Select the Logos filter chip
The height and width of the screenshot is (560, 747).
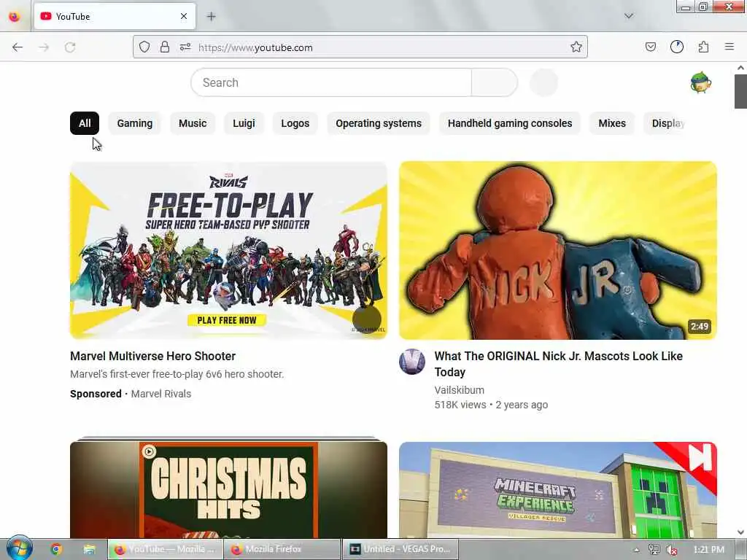(x=295, y=123)
